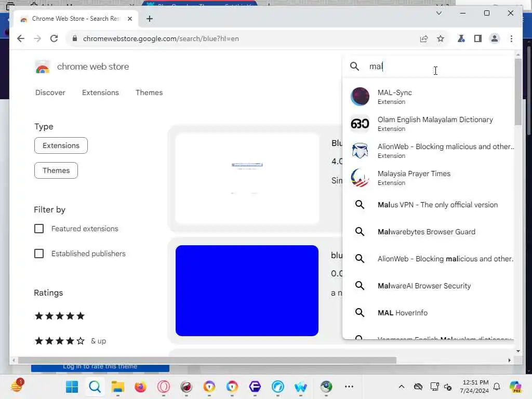Click the search box magnifier icon
Image resolution: width=532 pixels, height=399 pixels.
click(354, 66)
